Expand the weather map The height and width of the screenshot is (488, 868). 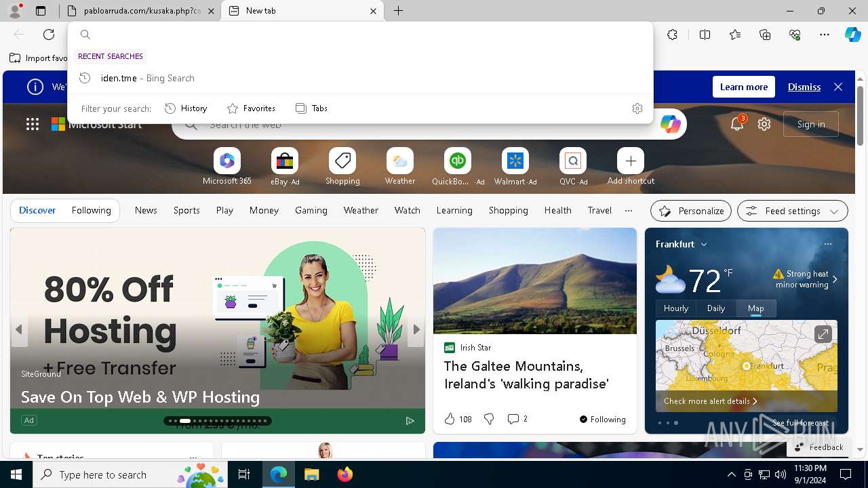823,334
